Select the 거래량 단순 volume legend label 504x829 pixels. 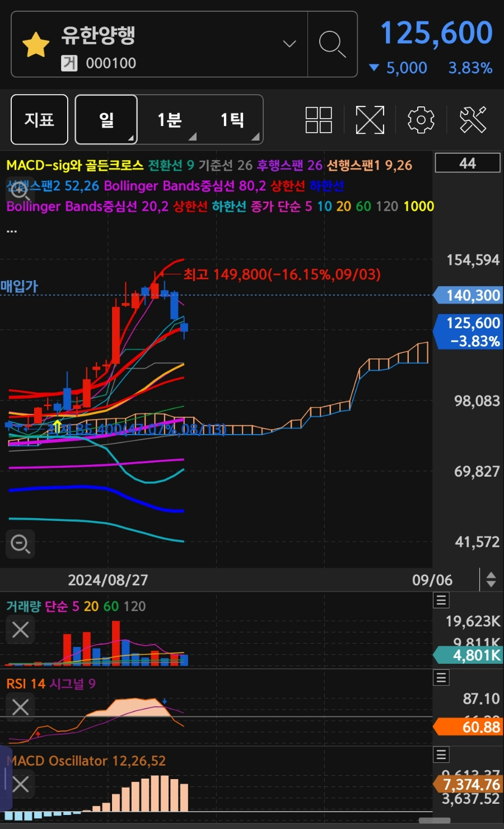tap(37, 606)
